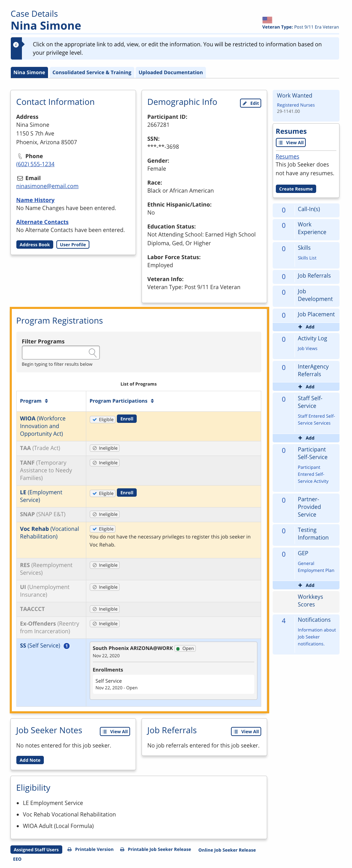Sort by Program Participations column arrows
352x868 pixels.
click(x=152, y=401)
